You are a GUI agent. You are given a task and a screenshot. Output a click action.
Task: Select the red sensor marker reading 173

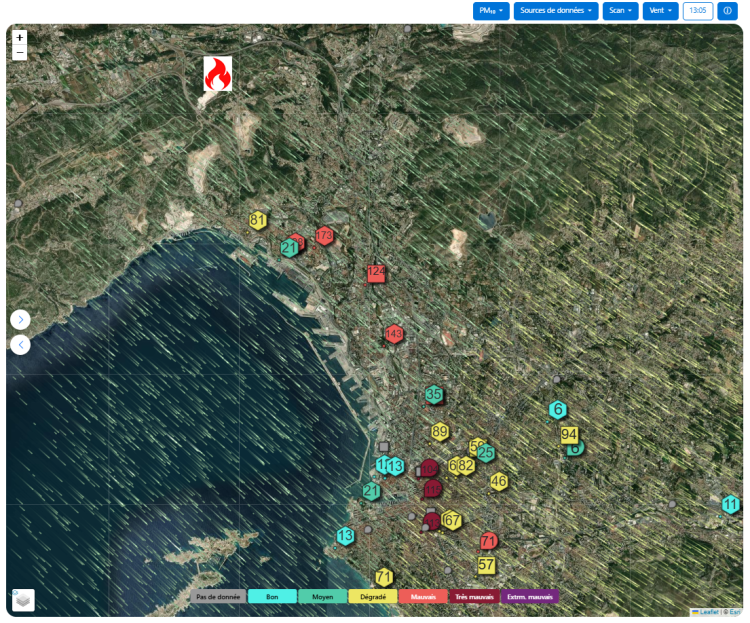tap(324, 235)
